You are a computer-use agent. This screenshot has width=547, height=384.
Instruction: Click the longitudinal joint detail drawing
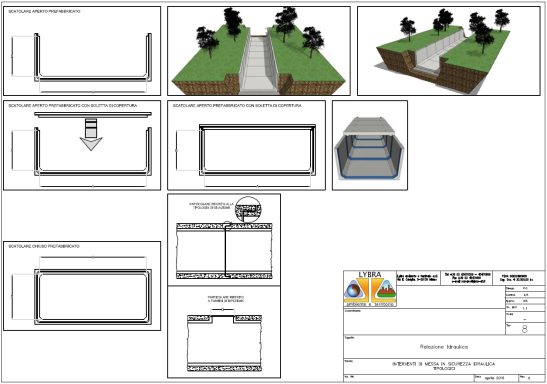[x=224, y=240]
